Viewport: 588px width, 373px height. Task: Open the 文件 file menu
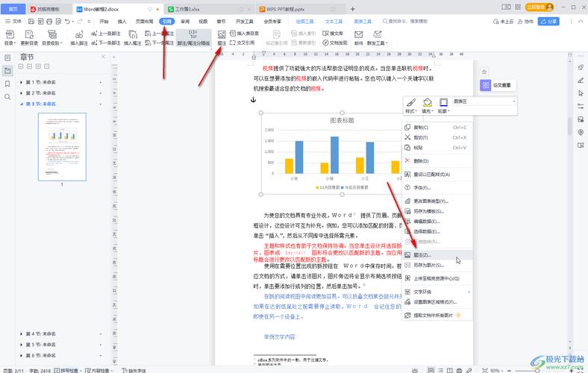tap(13, 22)
